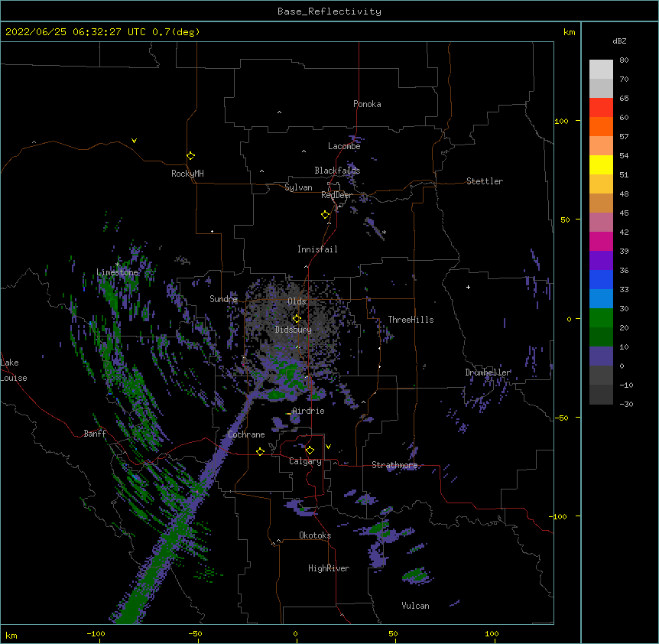Click the HighRiver city label

329,568
